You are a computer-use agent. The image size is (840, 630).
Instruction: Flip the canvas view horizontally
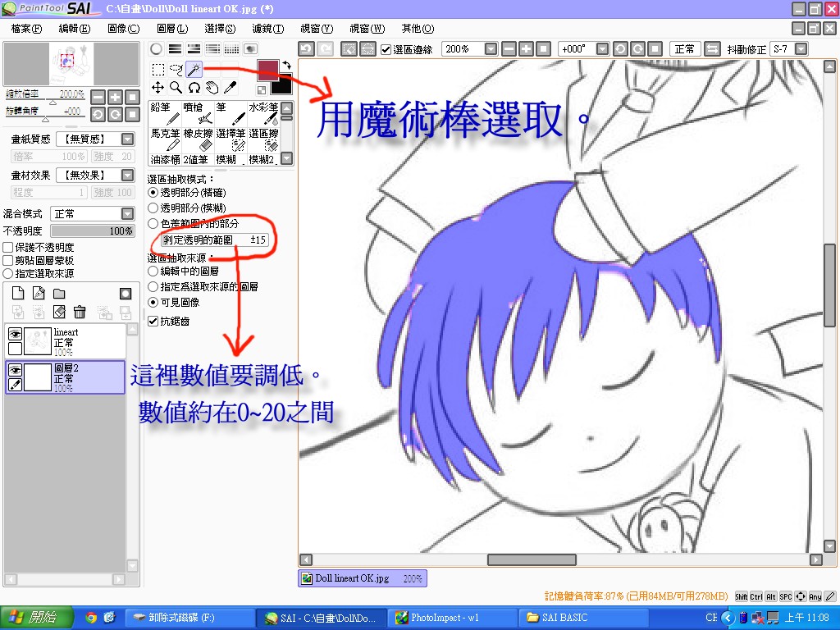[x=711, y=48]
